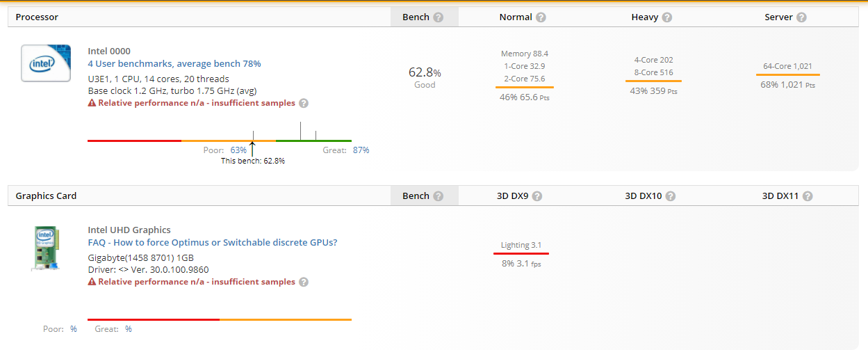Open help icon beside 3D DX10
This screenshot has width=868, height=350.
(671, 196)
